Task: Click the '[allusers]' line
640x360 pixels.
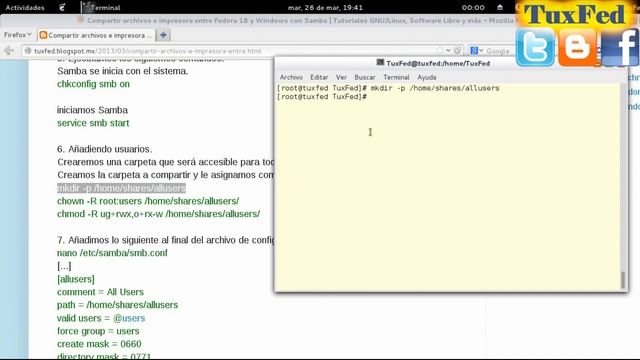Action: [x=76, y=279]
